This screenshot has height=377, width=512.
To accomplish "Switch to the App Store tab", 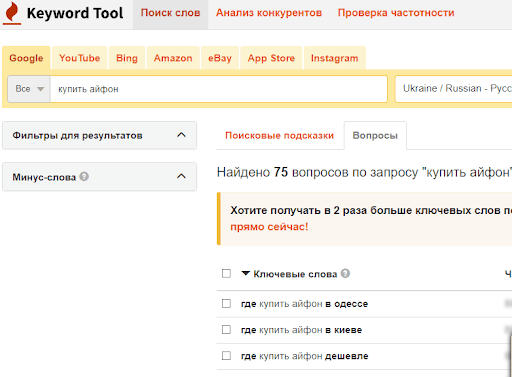I will (x=271, y=58).
